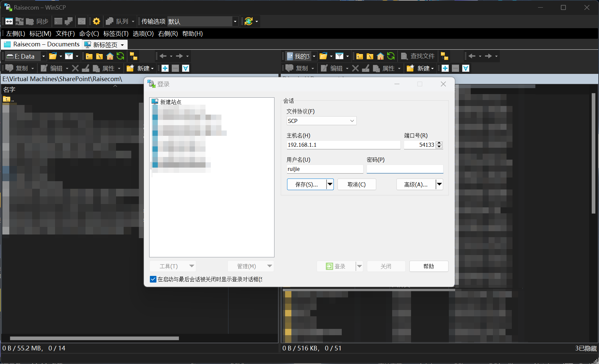Screen dimensions: 599x364
Task: Open the root directory in the left panel
Action: [x=99, y=56]
